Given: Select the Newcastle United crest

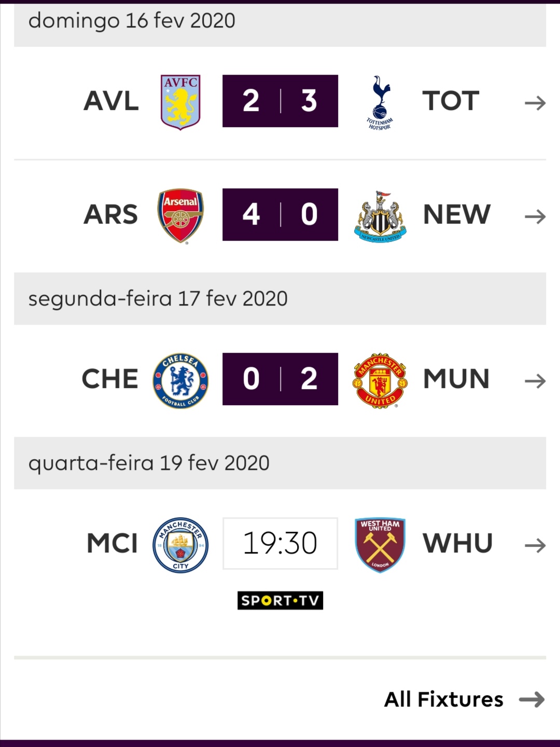Looking at the screenshot, I should (380, 216).
